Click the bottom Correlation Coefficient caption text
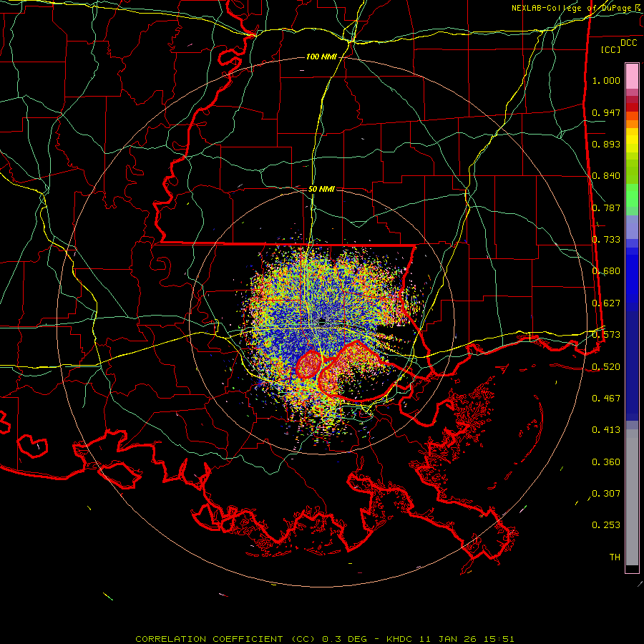The image size is (644, 644). point(324,639)
